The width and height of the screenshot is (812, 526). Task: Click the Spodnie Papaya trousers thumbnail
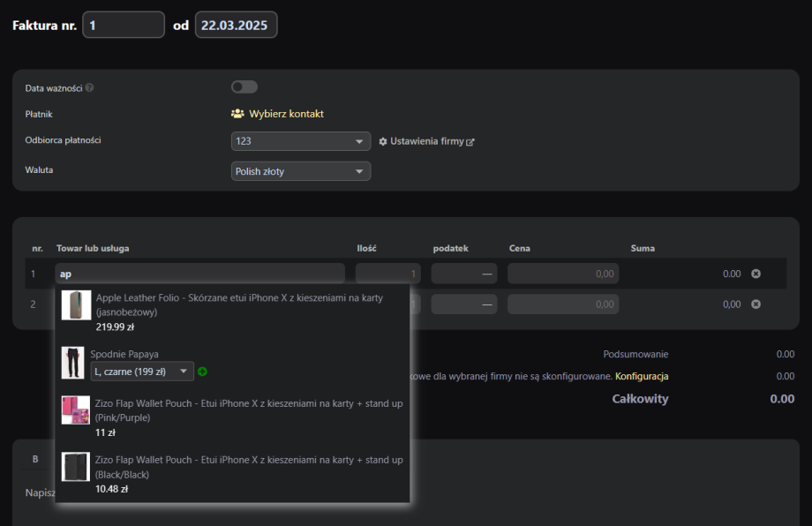point(72,363)
